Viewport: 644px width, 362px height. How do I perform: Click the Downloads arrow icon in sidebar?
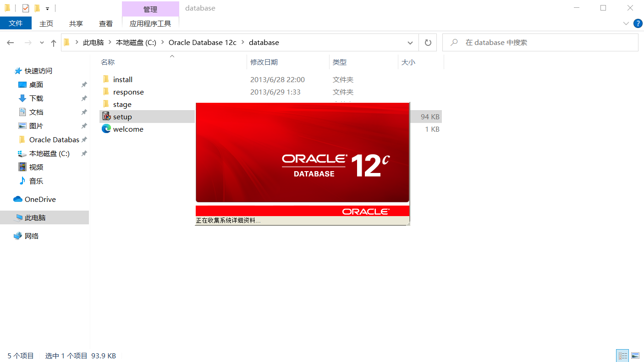coord(22,98)
